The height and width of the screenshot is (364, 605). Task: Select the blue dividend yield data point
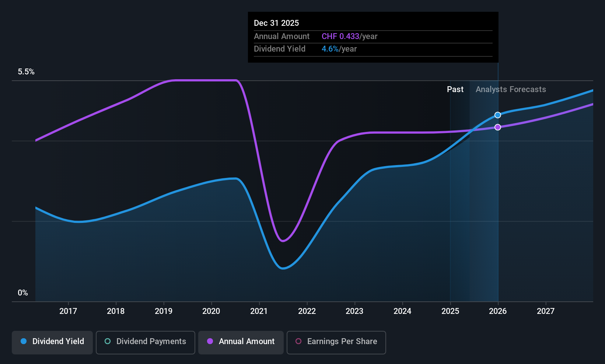(498, 115)
